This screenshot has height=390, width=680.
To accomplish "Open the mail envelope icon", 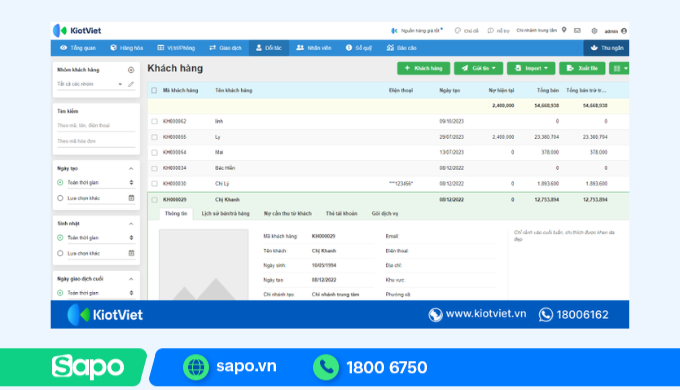I will (x=577, y=30).
